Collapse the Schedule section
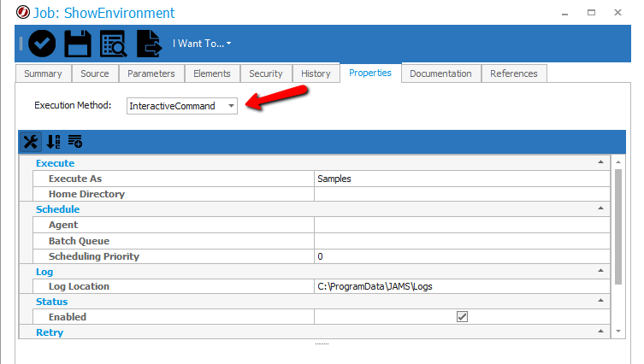Screen dimensions: 644x364 600,208
